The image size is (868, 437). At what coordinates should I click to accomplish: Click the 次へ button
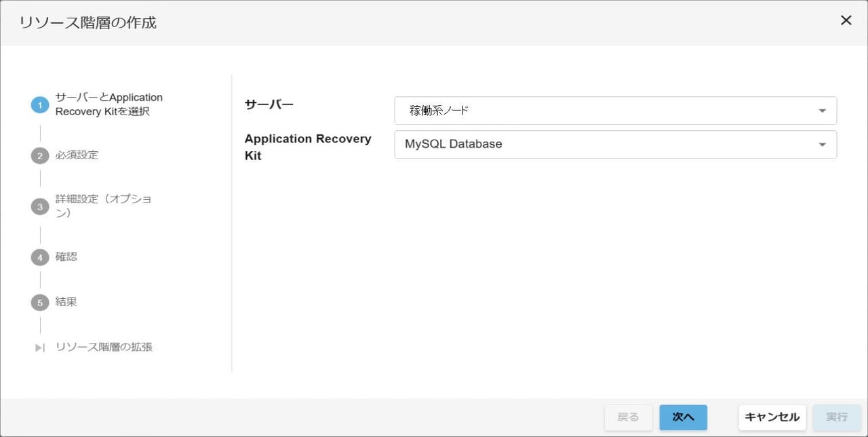tap(683, 417)
